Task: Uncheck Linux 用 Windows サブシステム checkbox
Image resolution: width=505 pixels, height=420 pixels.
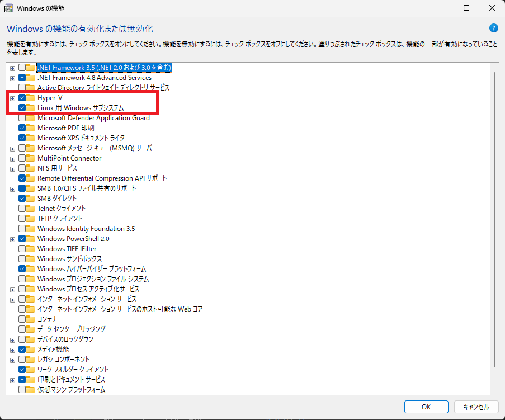Action: pyautogui.click(x=22, y=107)
